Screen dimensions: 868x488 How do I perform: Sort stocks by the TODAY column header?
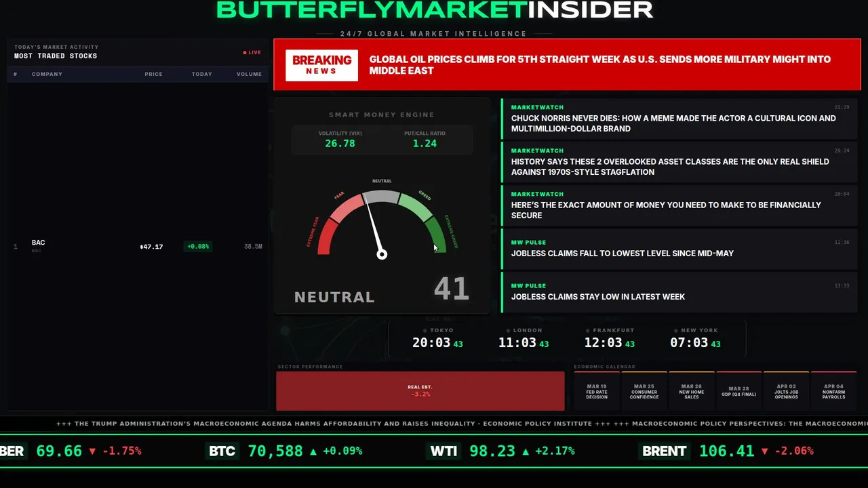[x=201, y=74]
